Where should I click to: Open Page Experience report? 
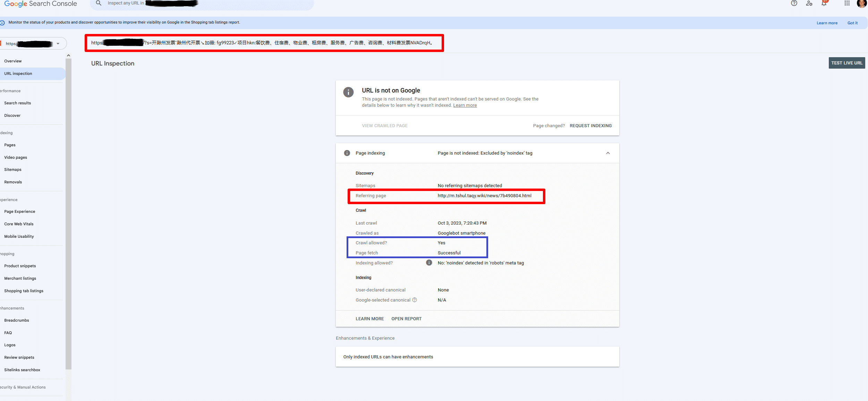[19, 211]
